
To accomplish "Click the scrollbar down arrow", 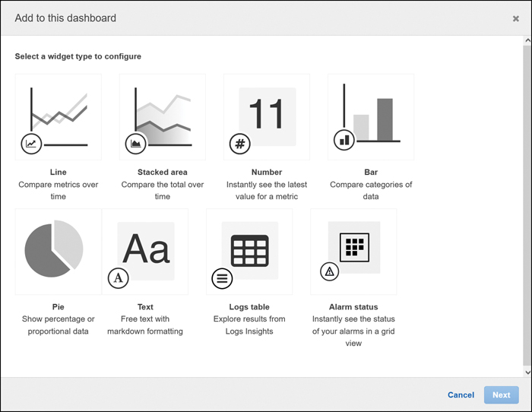I will tap(527, 372).
